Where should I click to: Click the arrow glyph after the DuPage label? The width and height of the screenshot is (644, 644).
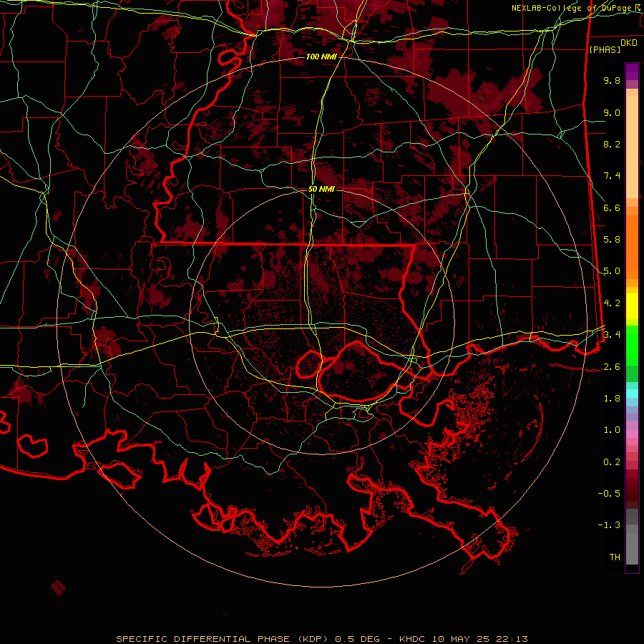click(638, 7)
